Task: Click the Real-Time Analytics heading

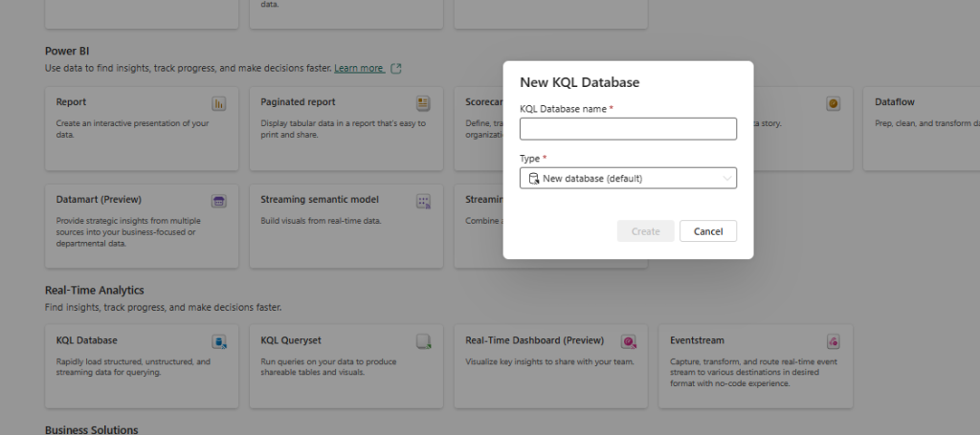Action: (x=95, y=291)
